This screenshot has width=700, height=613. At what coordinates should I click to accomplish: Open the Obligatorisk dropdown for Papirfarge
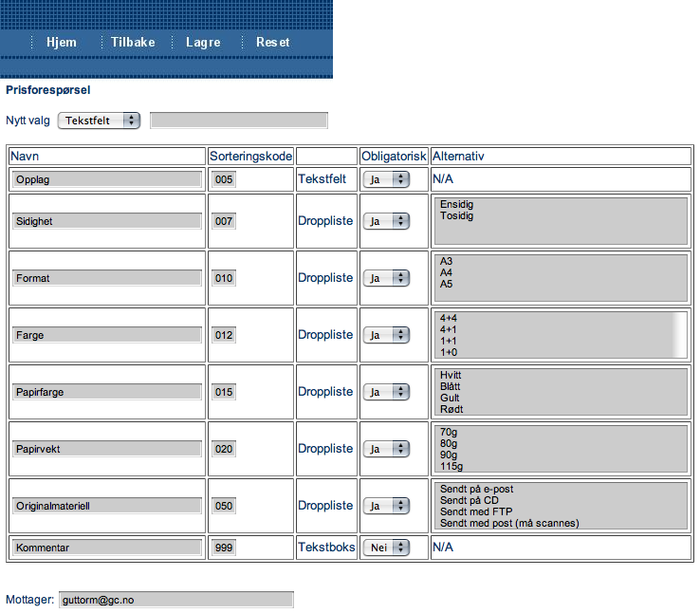386,392
